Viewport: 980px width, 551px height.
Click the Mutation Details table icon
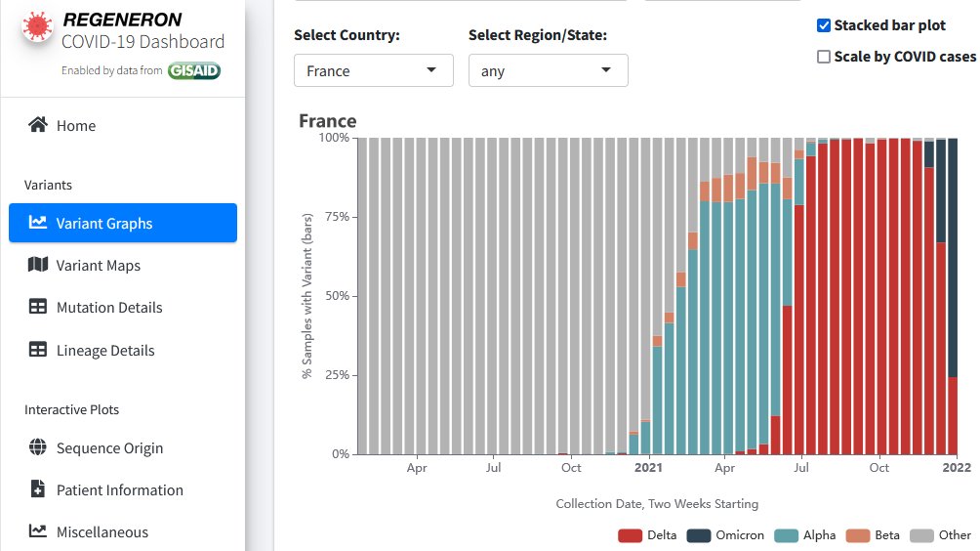click(x=38, y=307)
